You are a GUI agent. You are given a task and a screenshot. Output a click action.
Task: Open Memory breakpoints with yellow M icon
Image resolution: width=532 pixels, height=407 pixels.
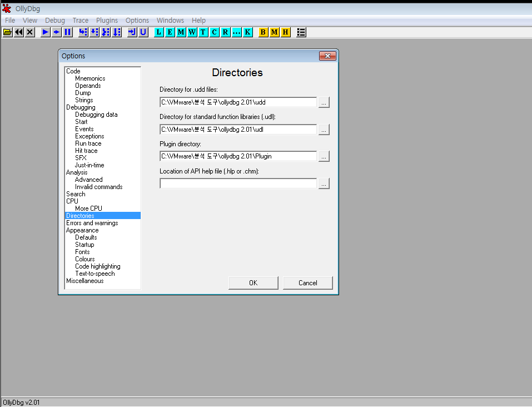pos(274,32)
